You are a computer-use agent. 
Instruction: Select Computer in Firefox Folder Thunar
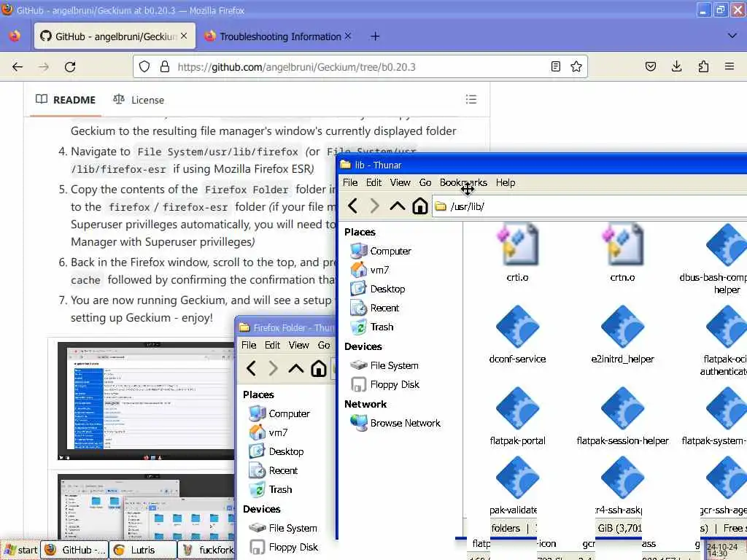coord(279,414)
